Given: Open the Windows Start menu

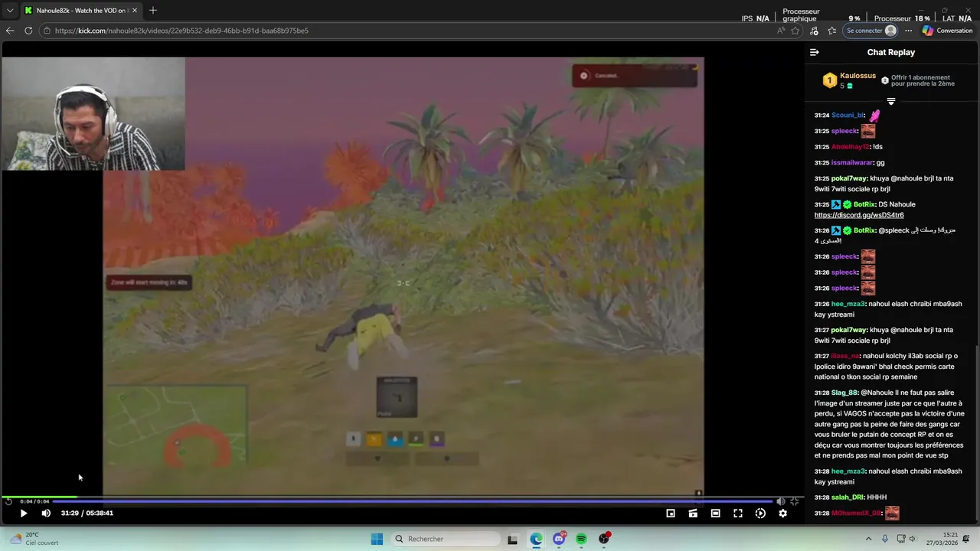Looking at the screenshot, I should point(377,539).
